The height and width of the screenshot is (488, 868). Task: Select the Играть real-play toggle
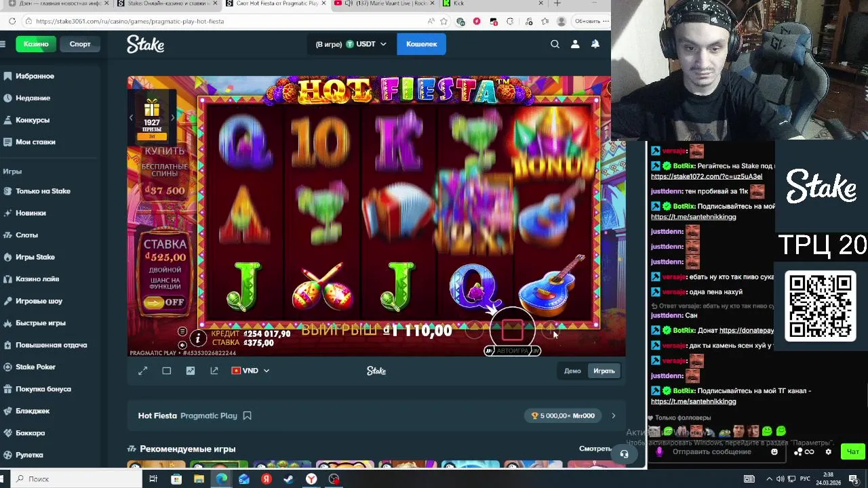(604, 371)
